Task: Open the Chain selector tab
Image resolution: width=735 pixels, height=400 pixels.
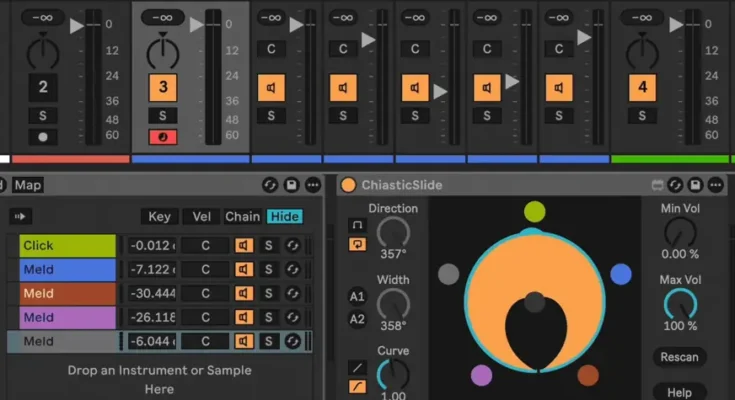Action: coord(242,216)
